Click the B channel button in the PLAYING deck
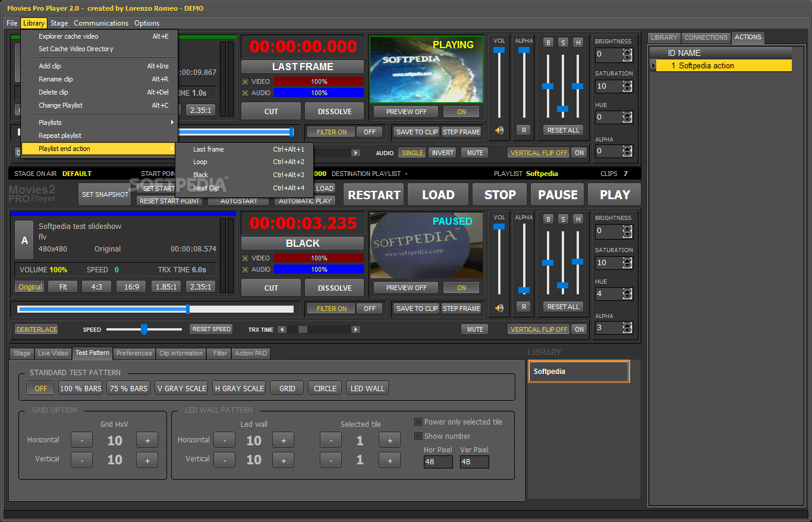This screenshot has width=812, height=522. [x=548, y=42]
